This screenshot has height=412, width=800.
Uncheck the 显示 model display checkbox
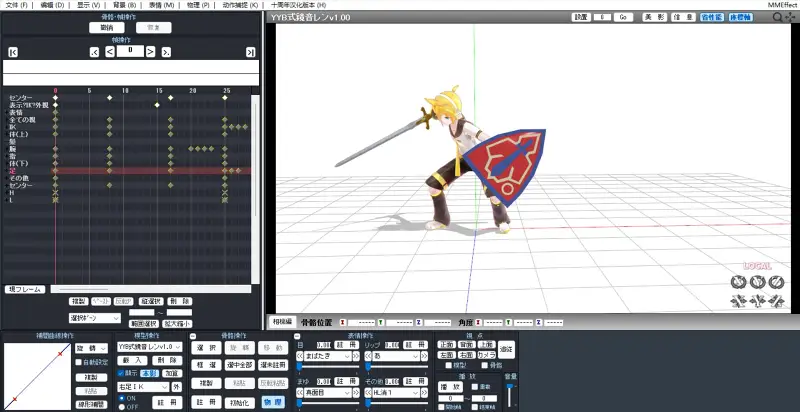(120, 373)
